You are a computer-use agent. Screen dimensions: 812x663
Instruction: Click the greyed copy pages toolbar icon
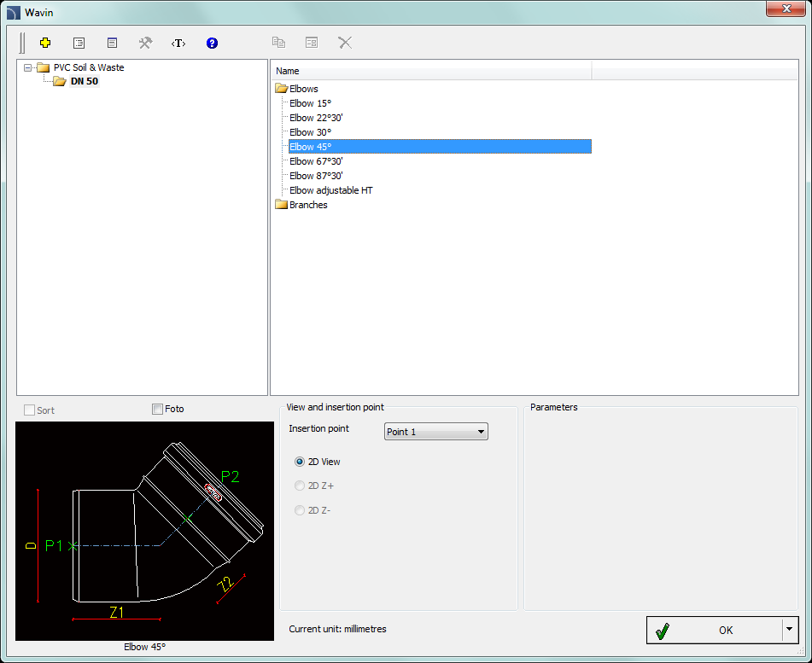278,43
